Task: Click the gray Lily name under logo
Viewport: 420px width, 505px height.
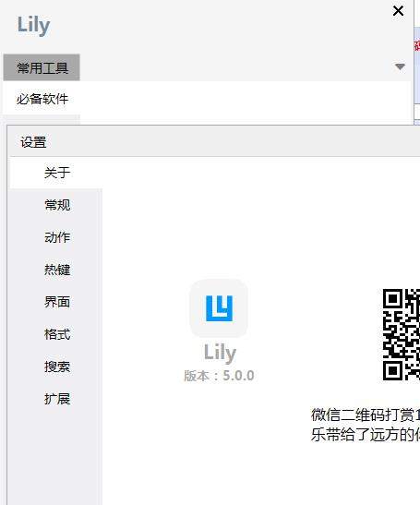Action: click(x=220, y=353)
